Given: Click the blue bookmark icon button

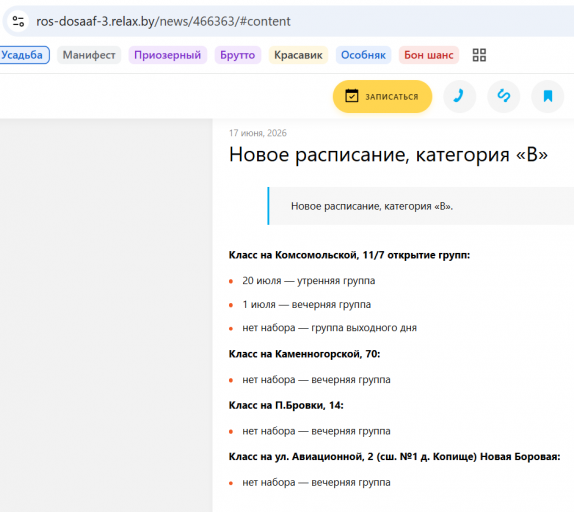Looking at the screenshot, I should click(548, 96).
